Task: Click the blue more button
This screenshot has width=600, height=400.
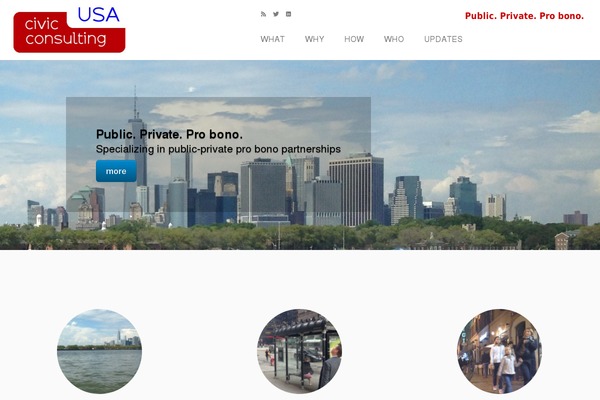Action: 116,171
